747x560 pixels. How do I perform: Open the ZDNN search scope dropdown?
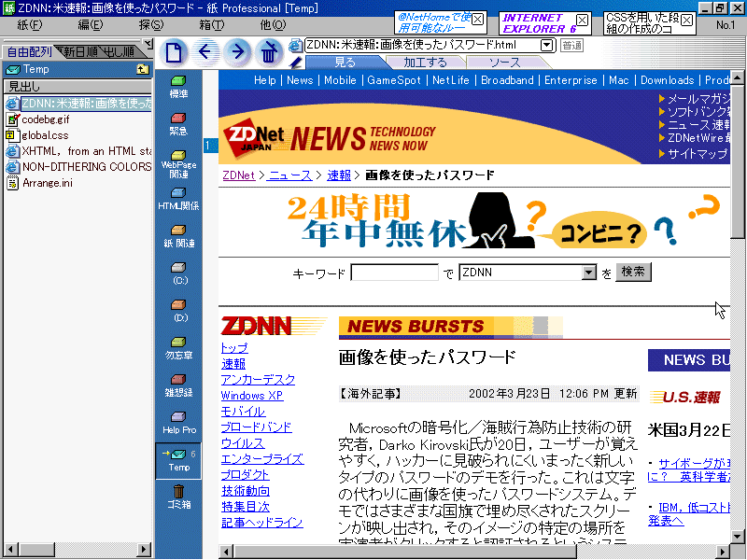click(x=588, y=273)
